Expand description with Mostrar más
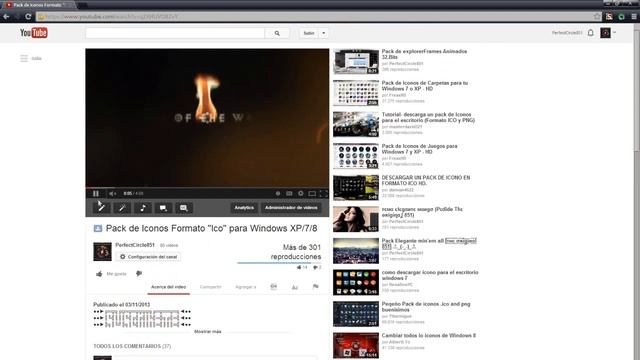 click(208, 331)
